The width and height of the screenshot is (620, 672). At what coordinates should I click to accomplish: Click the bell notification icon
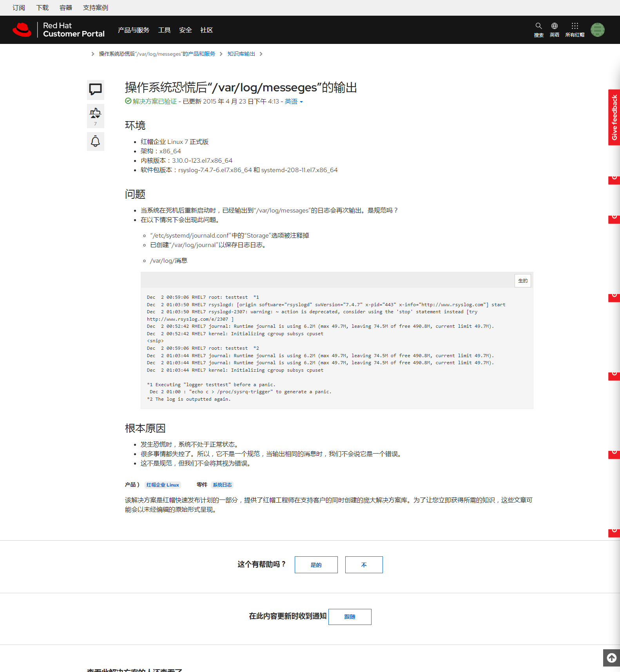tap(95, 141)
